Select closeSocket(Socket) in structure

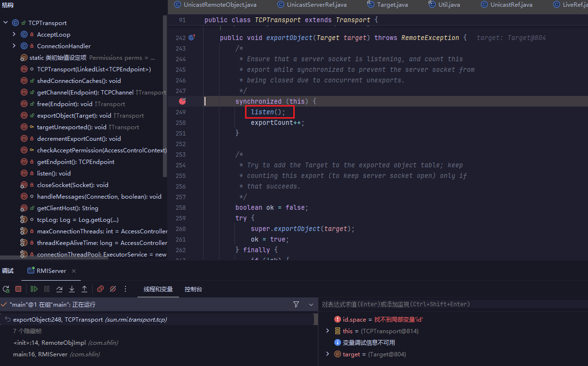coord(72,185)
